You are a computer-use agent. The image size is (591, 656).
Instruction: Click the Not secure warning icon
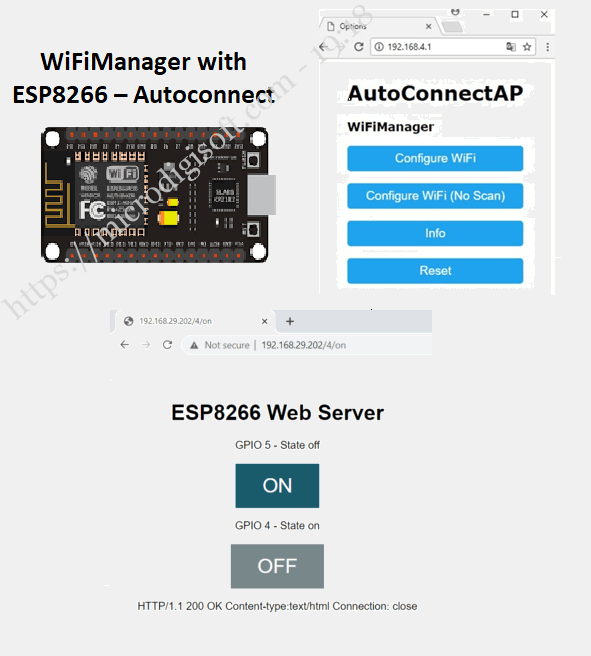[194, 345]
